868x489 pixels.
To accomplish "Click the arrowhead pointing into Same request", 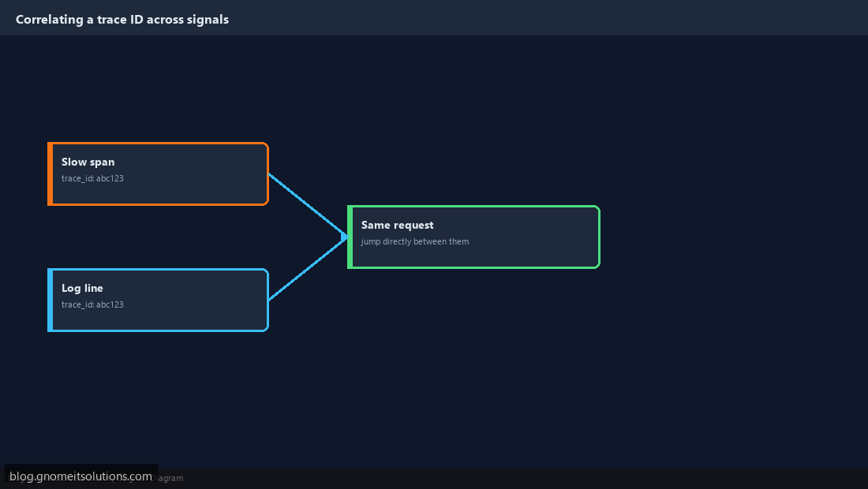I will [x=344, y=237].
